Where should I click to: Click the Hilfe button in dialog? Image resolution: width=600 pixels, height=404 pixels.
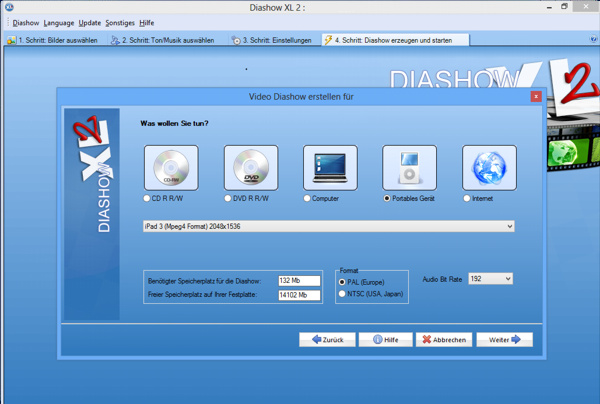click(x=386, y=339)
